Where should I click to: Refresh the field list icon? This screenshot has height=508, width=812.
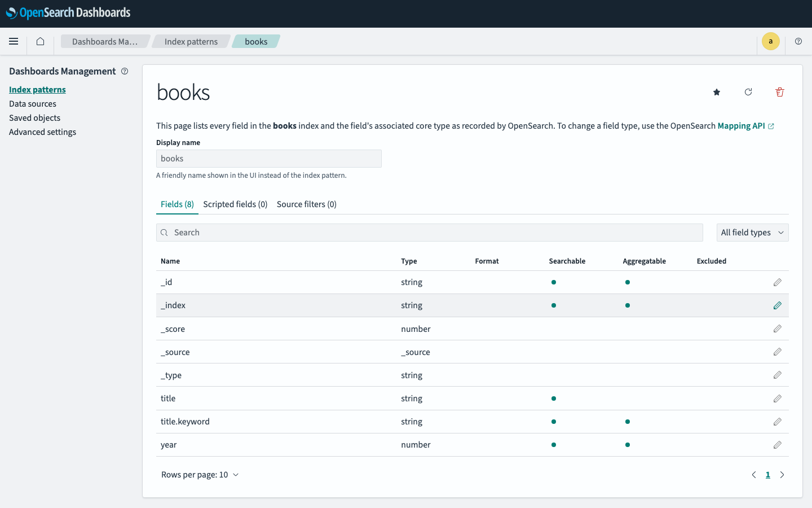pos(748,92)
